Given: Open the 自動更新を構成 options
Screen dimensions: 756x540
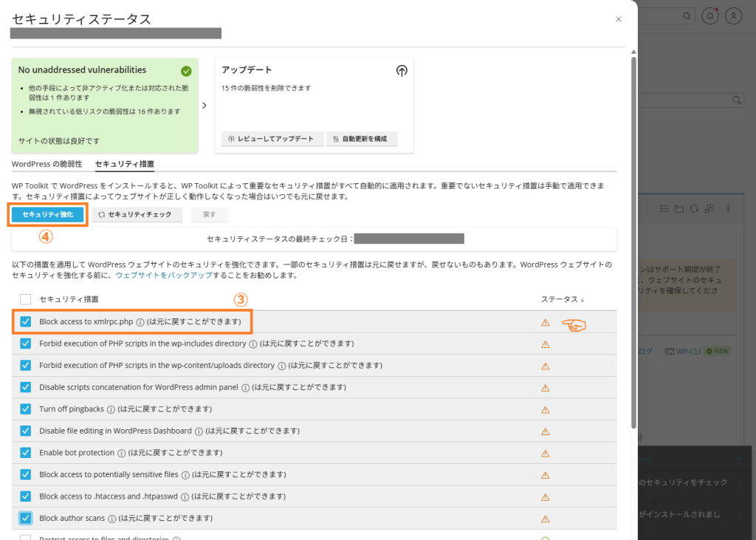Looking at the screenshot, I should [x=362, y=139].
